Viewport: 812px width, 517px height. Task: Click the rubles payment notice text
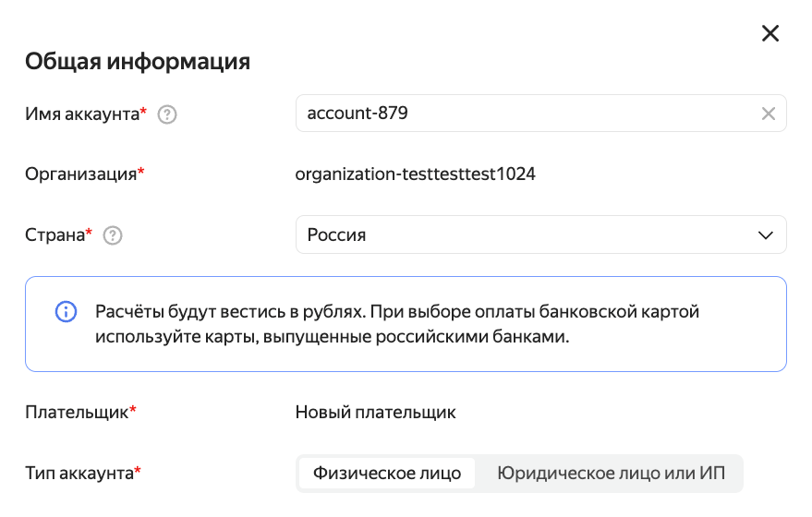[397, 324]
